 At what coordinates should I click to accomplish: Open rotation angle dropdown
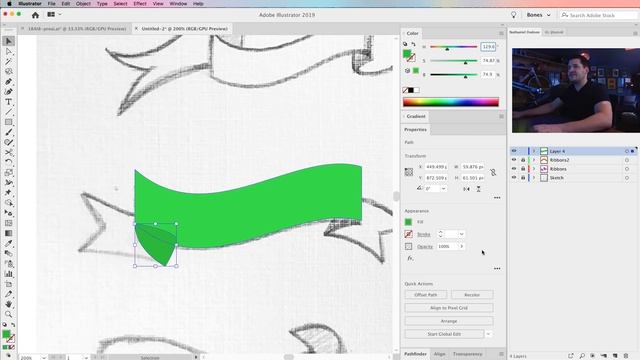point(443,189)
